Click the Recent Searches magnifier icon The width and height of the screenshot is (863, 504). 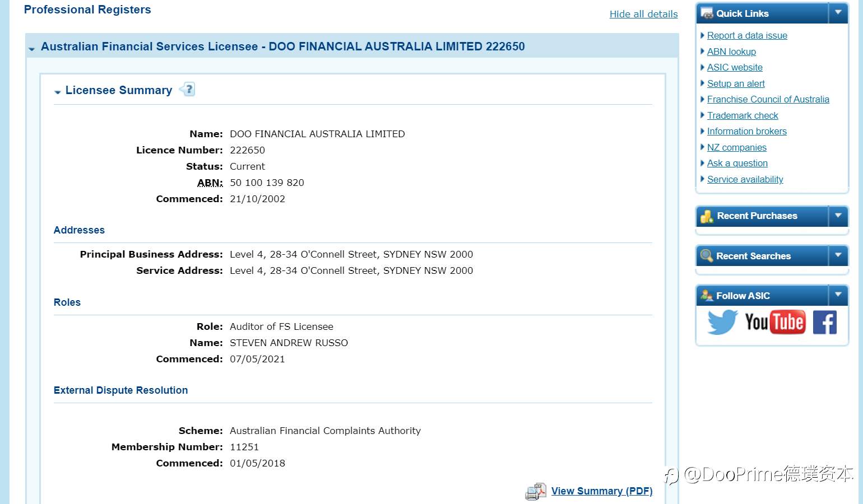[x=707, y=256]
